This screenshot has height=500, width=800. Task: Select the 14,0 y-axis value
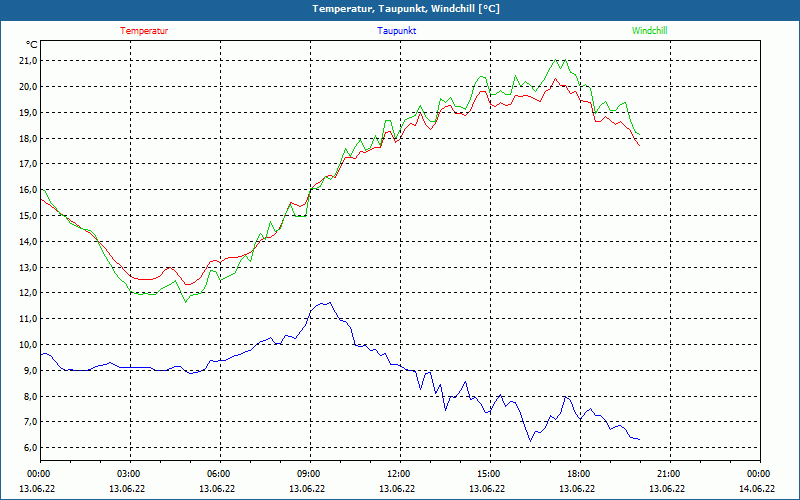(x=27, y=241)
